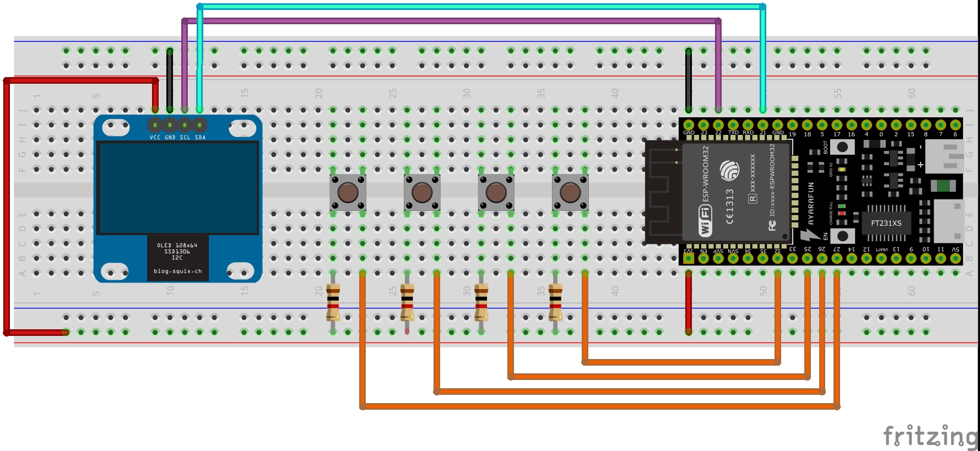Select the yellow GPIO 02 LED

[841, 169]
